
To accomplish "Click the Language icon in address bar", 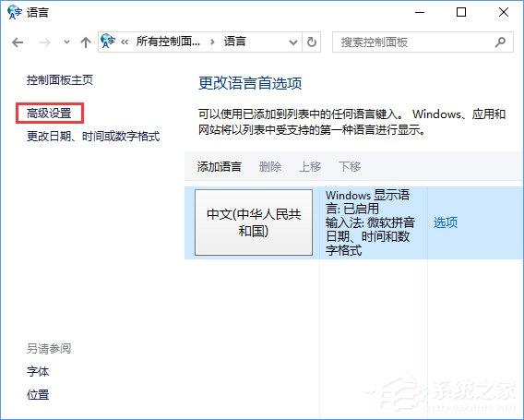I will [108, 42].
